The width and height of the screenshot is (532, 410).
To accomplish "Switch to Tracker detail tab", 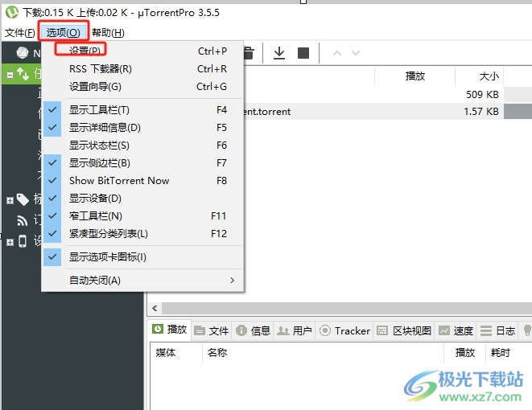I will 344,330.
